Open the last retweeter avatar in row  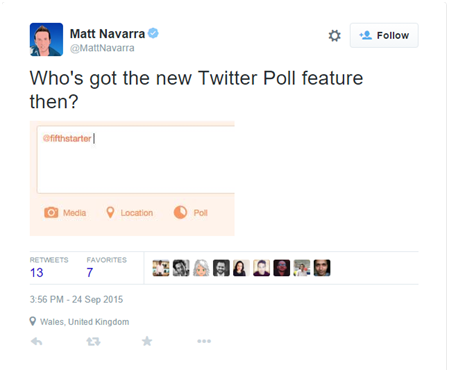point(322,268)
